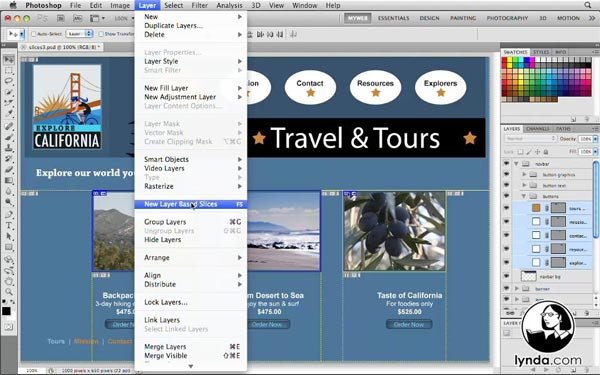The image size is (600, 375).
Task: Hide the tours layer in the Layers panel
Action: [x=507, y=208]
